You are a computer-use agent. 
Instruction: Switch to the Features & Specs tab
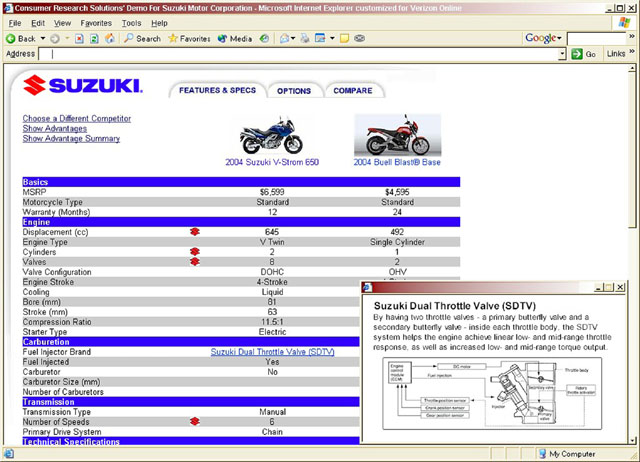(218, 90)
